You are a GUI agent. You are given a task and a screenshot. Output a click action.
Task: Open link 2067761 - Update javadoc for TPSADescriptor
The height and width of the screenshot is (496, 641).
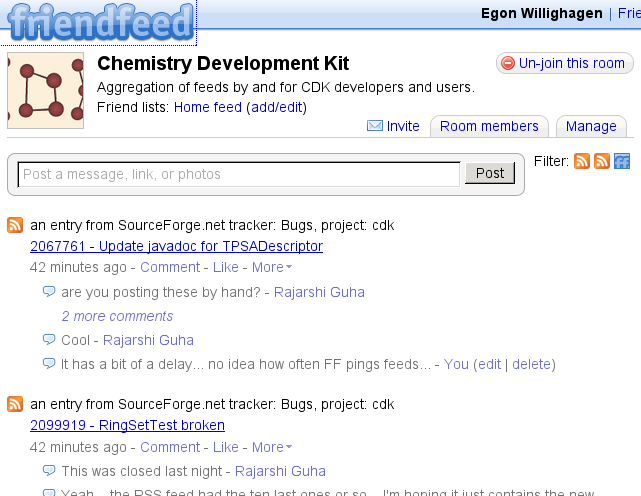point(177,246)
